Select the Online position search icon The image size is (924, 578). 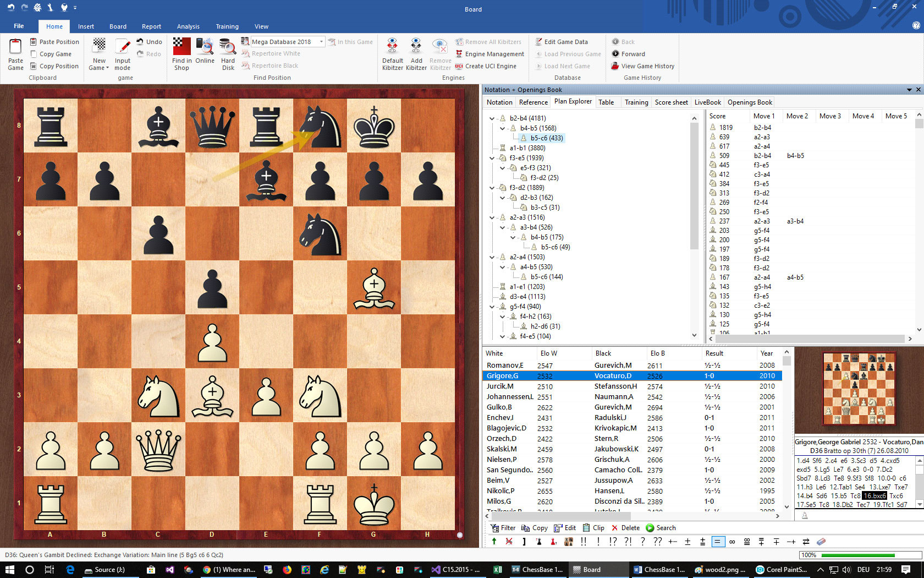(205, 52)
